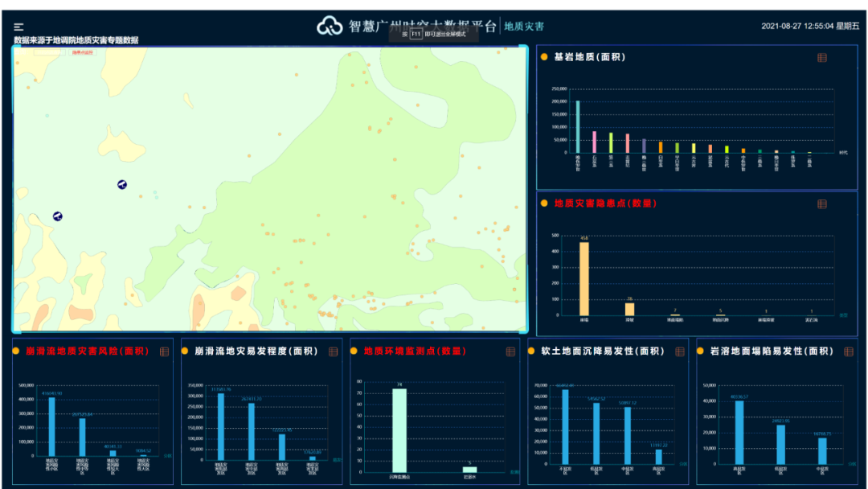Select the 崩滑流地灾易发程度(面积) panel title
Screen dimensions: 868x489
pos(256,351)
